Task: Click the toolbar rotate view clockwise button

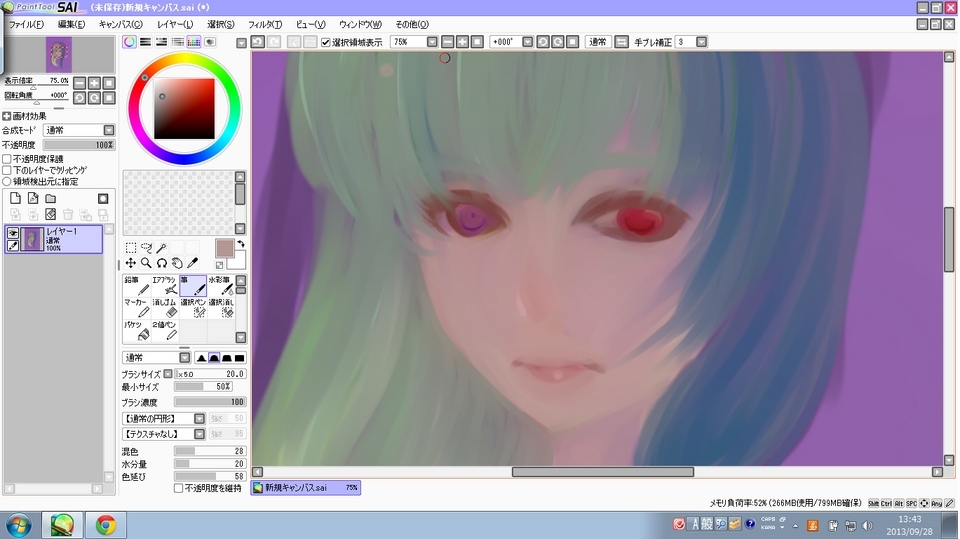Action: click(558, 42)
